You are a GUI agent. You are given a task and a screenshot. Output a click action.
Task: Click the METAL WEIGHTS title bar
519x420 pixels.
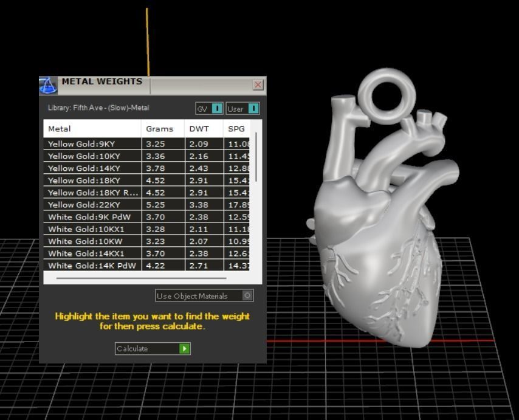coord(153,86)
